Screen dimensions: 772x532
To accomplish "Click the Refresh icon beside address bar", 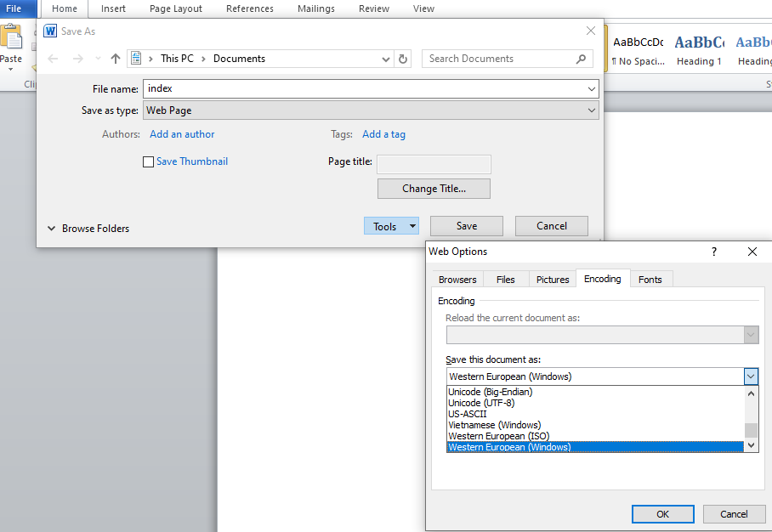I will pyautogui.click(x=403, y=59).
